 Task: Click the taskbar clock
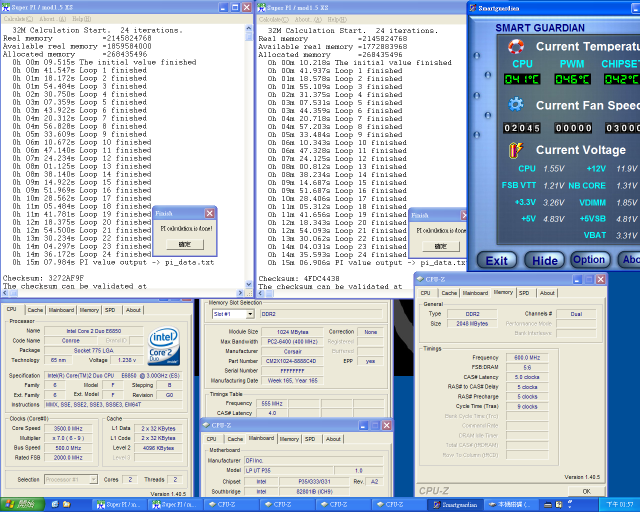620,505
